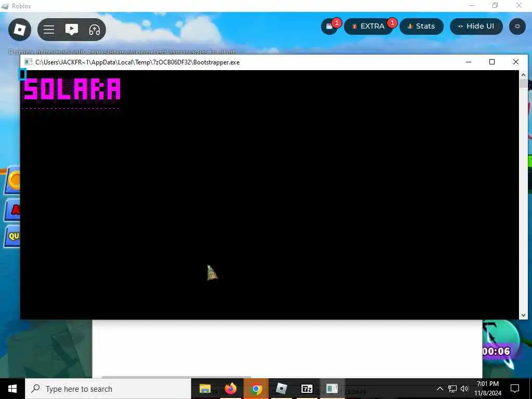
Task: Click the 00:06 timer orb in game
Action: point(500,344)
